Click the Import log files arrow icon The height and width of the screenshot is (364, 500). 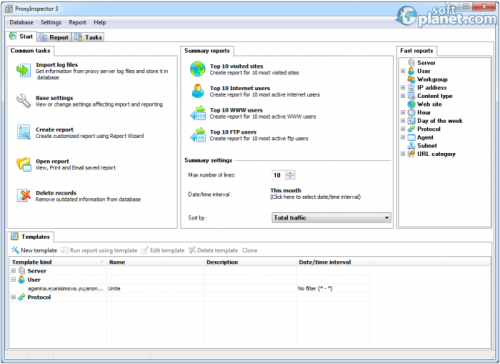click(x=23, y=70)
